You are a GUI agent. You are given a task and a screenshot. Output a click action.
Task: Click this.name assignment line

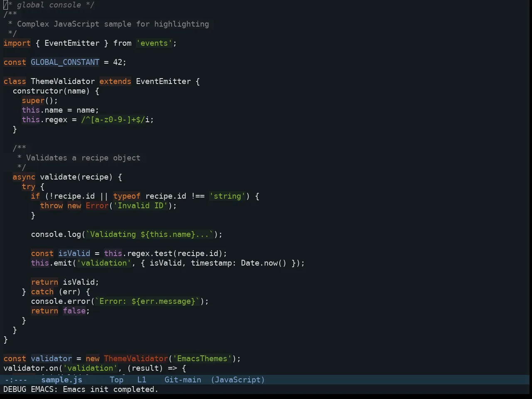(x=60, y=110)
